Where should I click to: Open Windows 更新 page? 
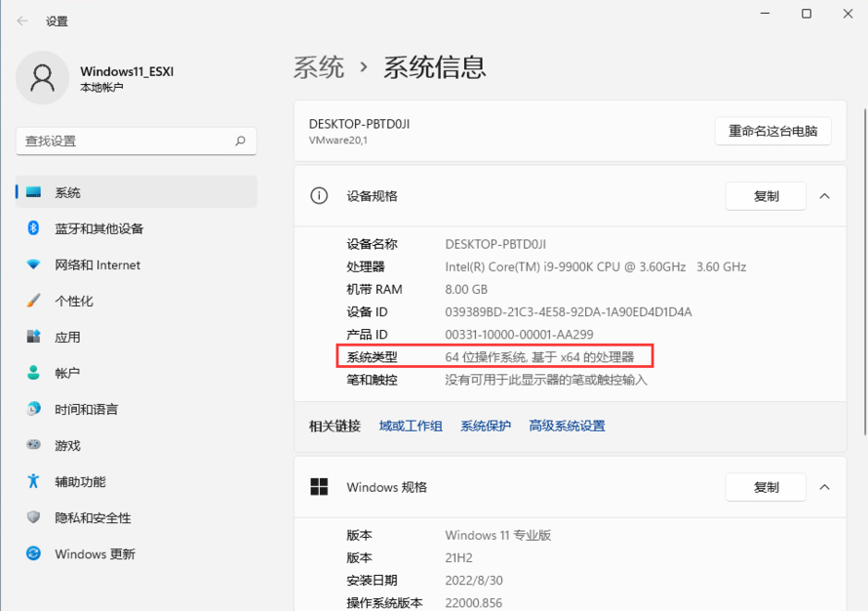(x=95, y=553)
